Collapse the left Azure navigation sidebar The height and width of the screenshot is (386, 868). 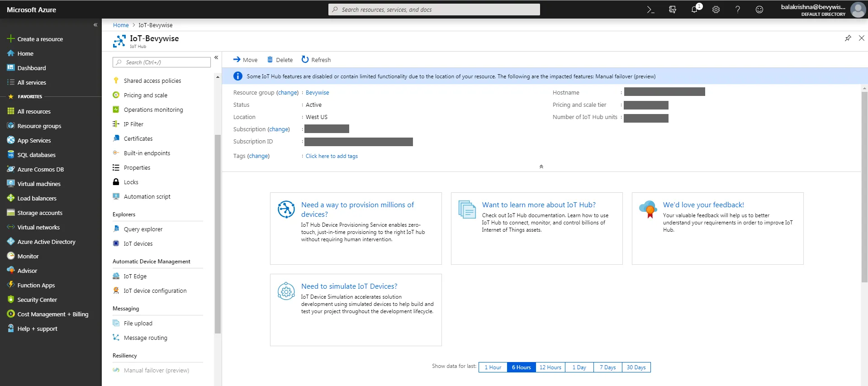95,25
